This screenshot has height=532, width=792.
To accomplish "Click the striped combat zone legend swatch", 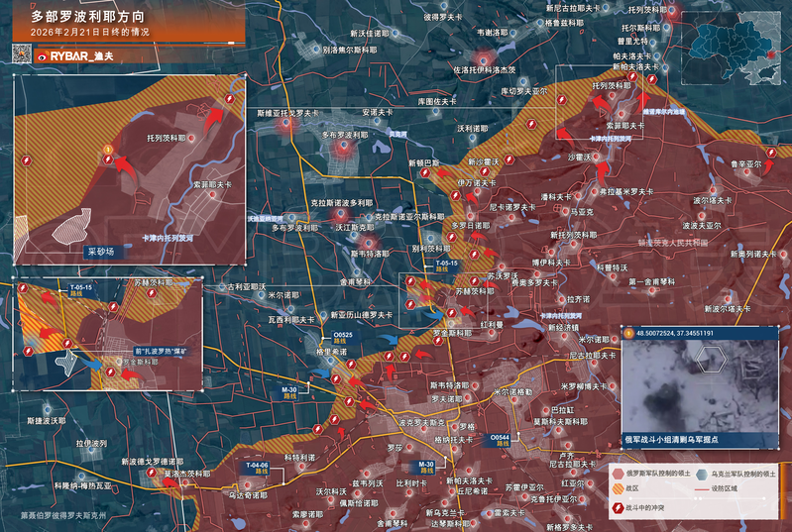I will point(618,490).
